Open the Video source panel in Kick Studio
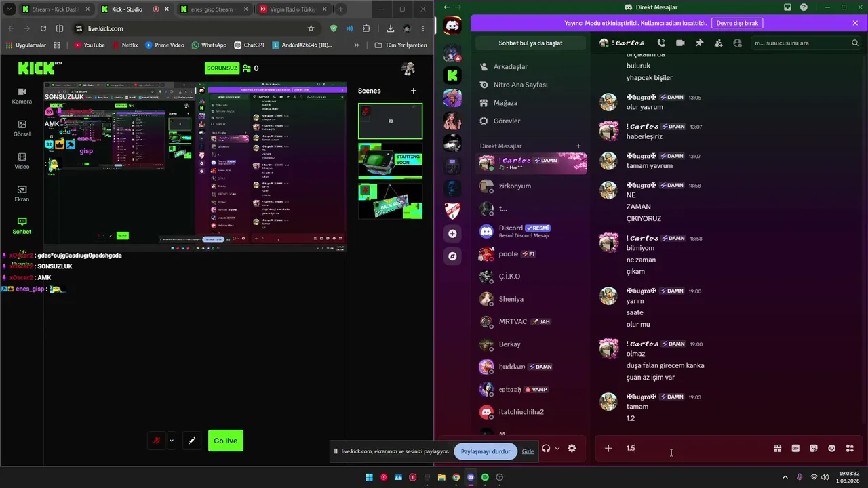Viewport: 868px width, 488px height. click(22, 161)
